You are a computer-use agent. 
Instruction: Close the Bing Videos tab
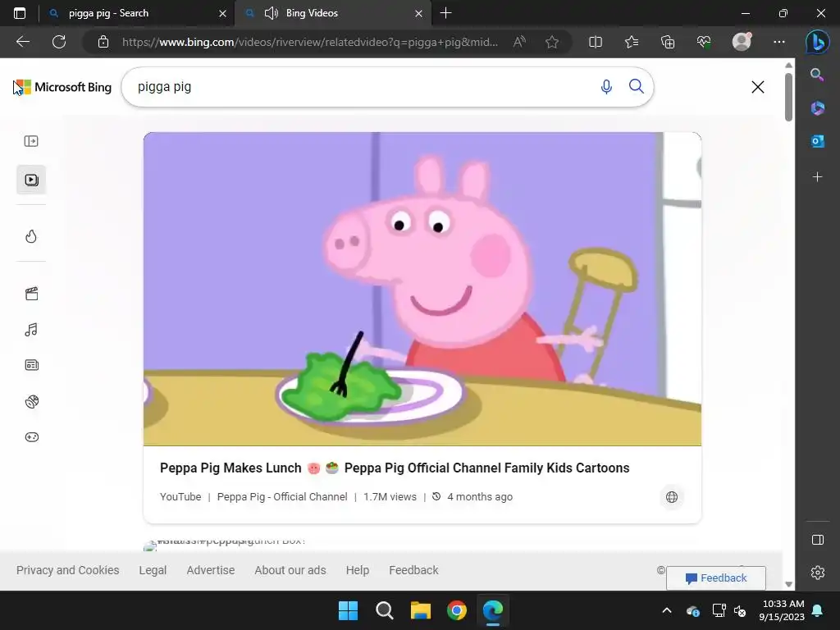pyautogui.click(x=418, y=13)
